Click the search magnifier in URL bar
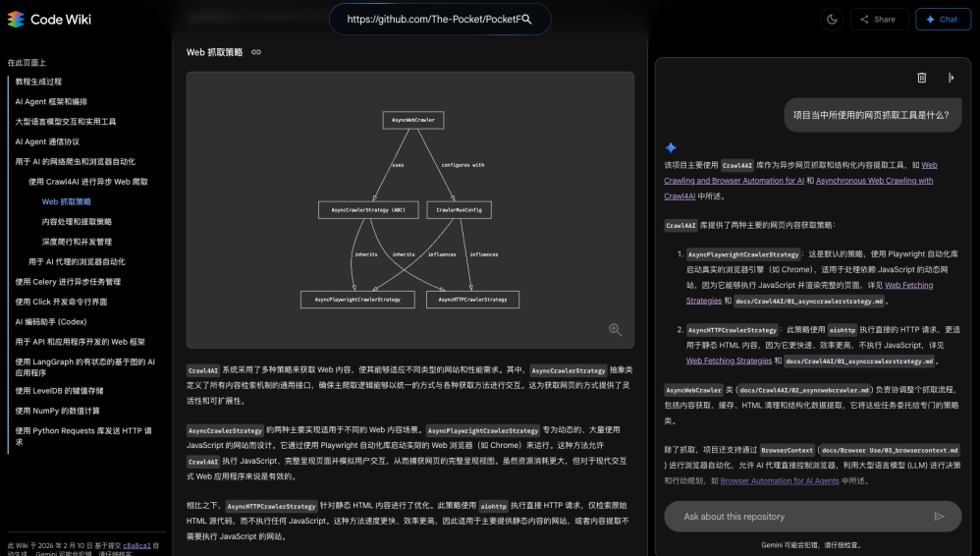 click(526, 19)
